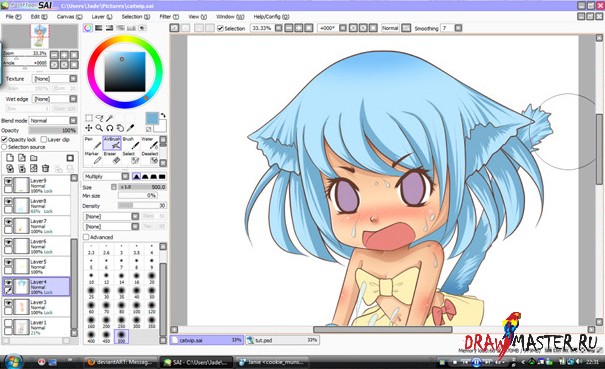Choose the Brush tool
605x369 pixels.
point(131,143)
